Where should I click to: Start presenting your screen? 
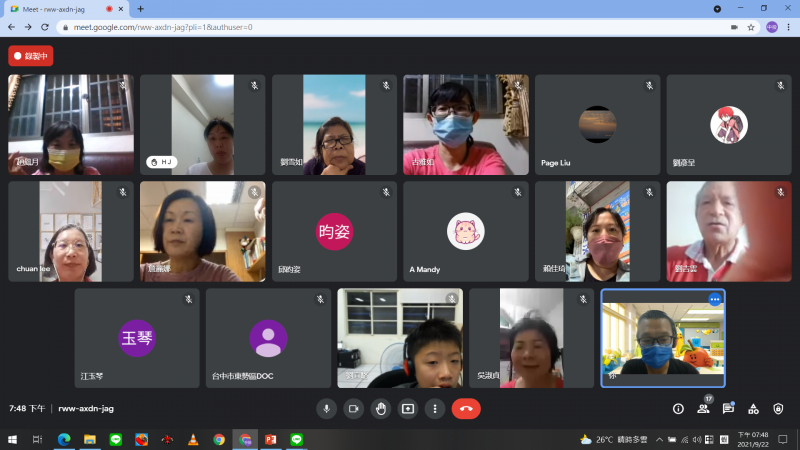click(407, 408)
